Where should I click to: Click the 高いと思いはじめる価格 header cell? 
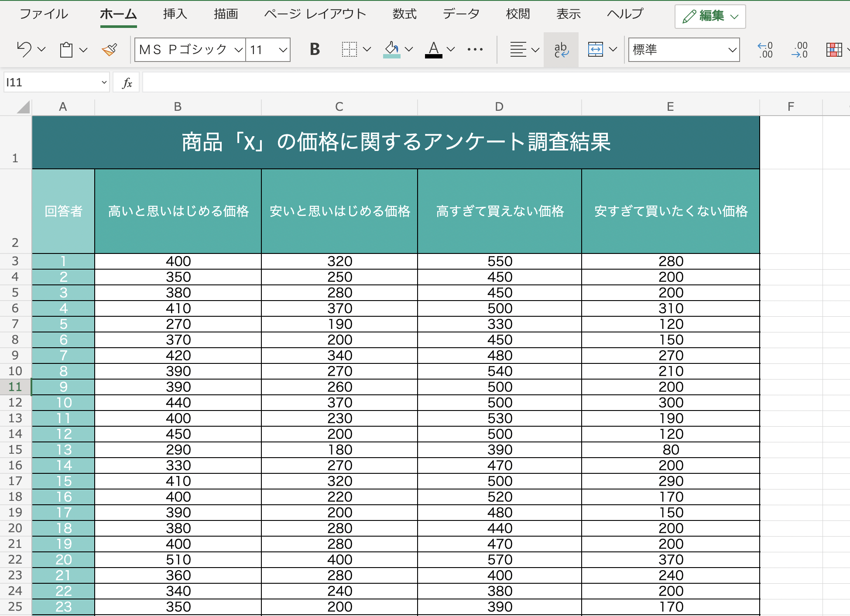178,211
